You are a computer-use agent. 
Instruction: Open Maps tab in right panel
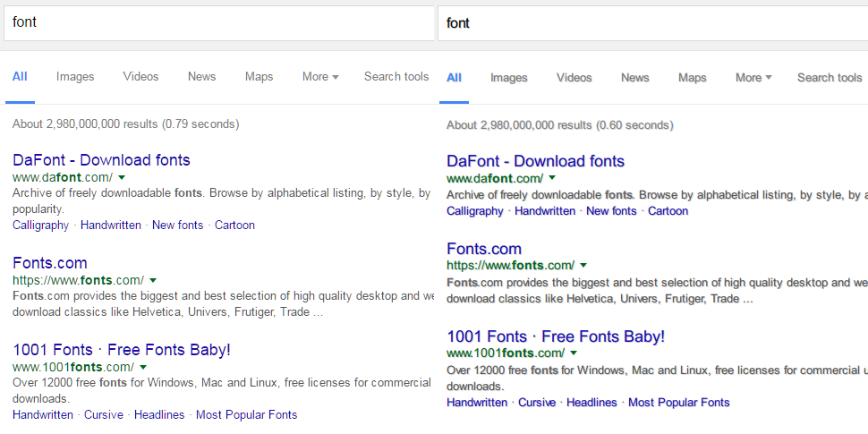click(x=693, y=78)
